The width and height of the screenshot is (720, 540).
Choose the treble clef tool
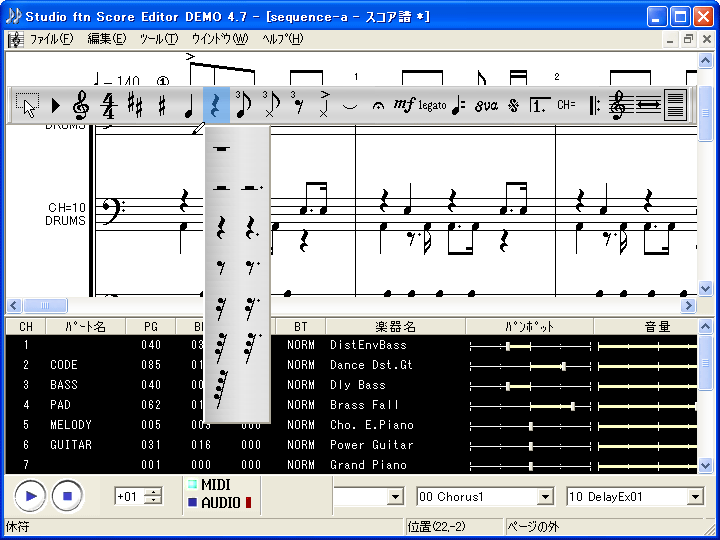pos(81,105)
